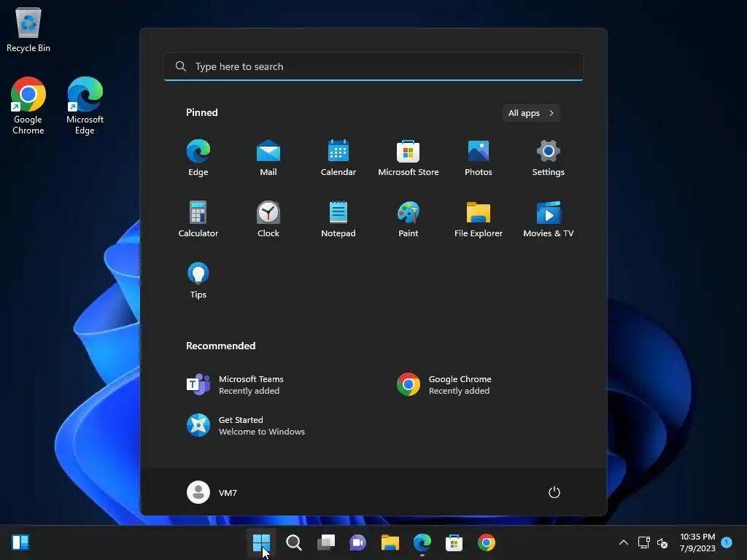Viewport: 747px width, 560px height.
Task: Launch Movies & TV app
Action: (549, 219)
